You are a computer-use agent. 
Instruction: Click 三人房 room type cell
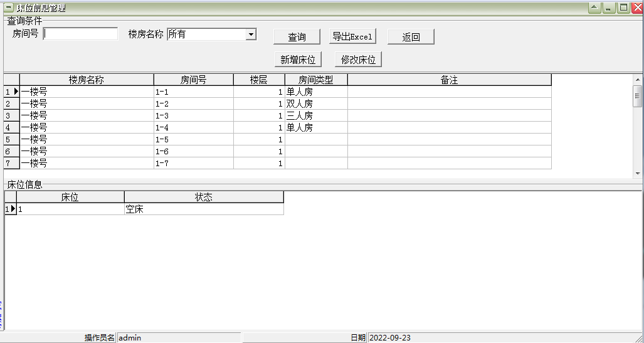(x=316, y=116)
